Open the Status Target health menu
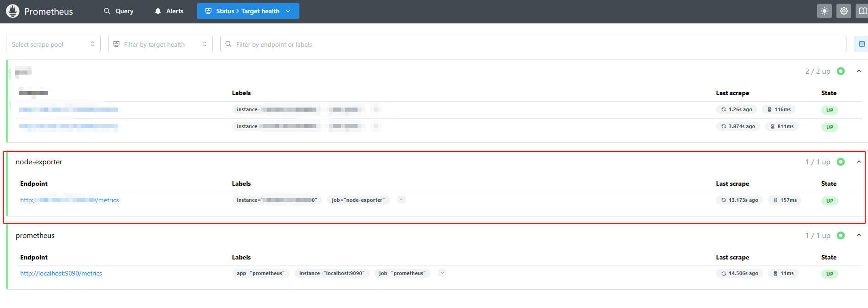 pyautogui.click(x=248, y=11)
